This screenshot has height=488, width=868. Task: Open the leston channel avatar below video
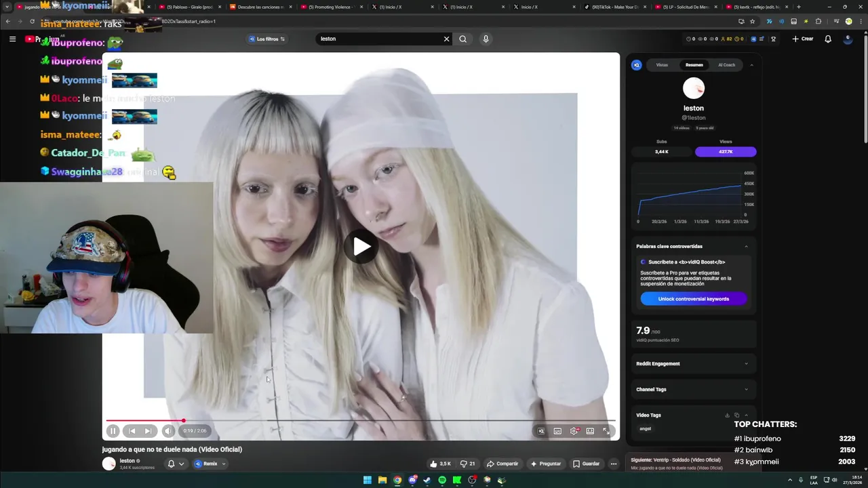108,464
